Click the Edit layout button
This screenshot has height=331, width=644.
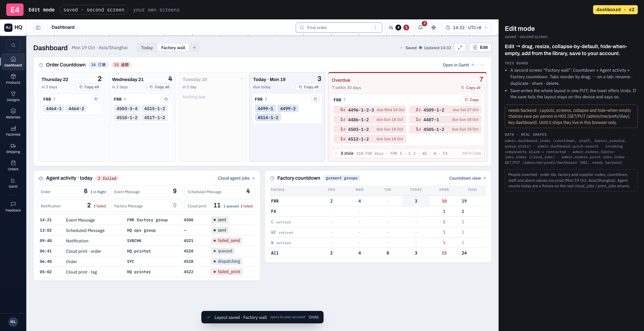click(480, 47)
